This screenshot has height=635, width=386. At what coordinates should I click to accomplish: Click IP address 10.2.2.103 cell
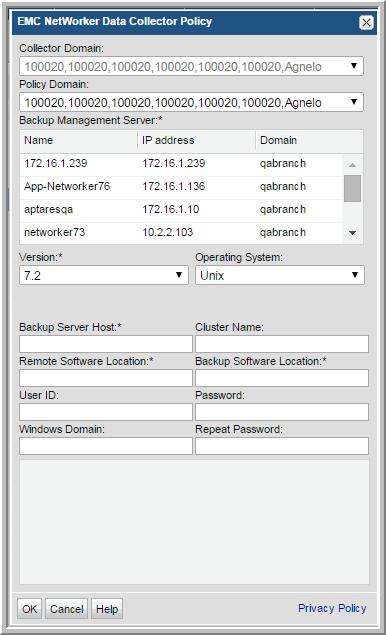click(x=168, y=233)
